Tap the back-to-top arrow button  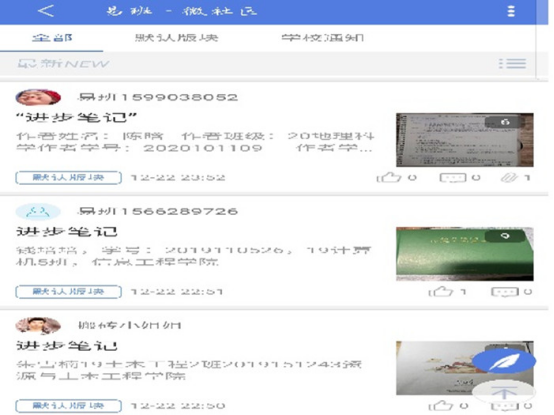tap(504, 392)
